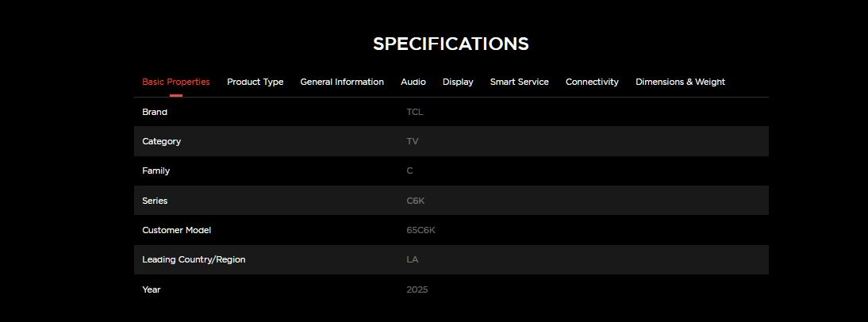Click the SPECIFICATIONS heading
Viewport: 868px width, 322px height.
pyautogui.click(x=451, y=44)
